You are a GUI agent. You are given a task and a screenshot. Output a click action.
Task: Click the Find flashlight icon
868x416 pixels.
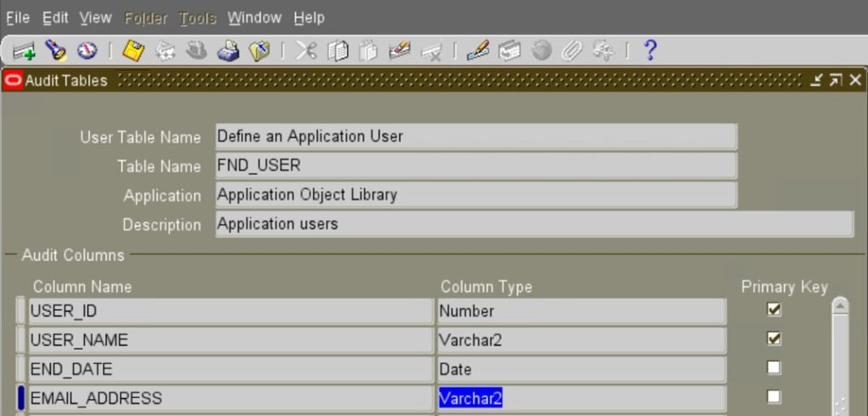point(55,51)
